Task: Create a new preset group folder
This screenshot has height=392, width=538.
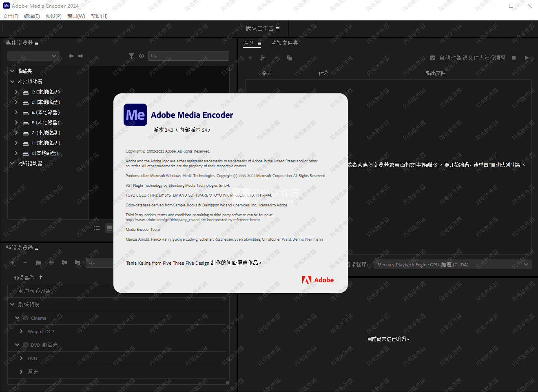Action: click(38, 263)
